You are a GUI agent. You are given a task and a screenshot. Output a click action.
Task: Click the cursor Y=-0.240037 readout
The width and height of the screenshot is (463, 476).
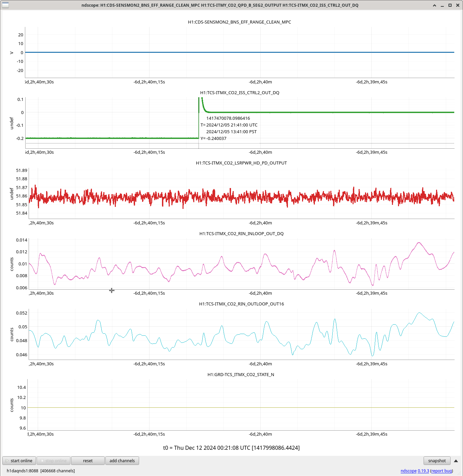pyautogui.click(x=213, y=138)
